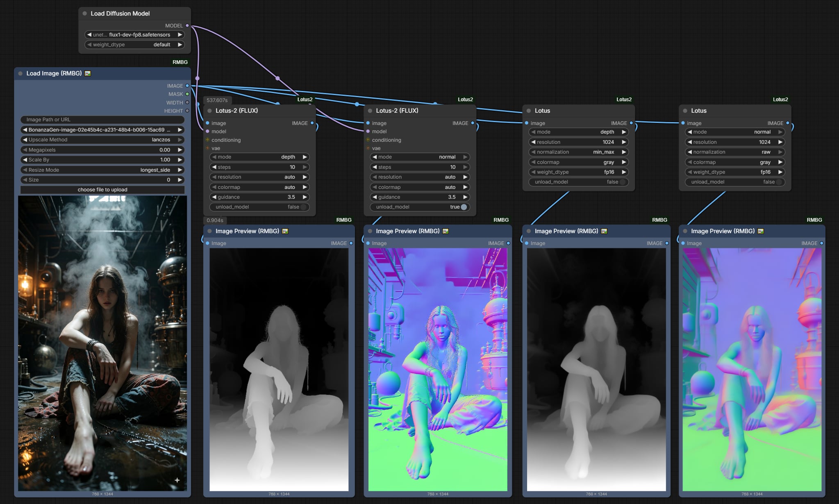The width and height of the screenshot is (839, 504).
Task: Click the image icon on third Image Preview title
Action: (x=604, y=231)
